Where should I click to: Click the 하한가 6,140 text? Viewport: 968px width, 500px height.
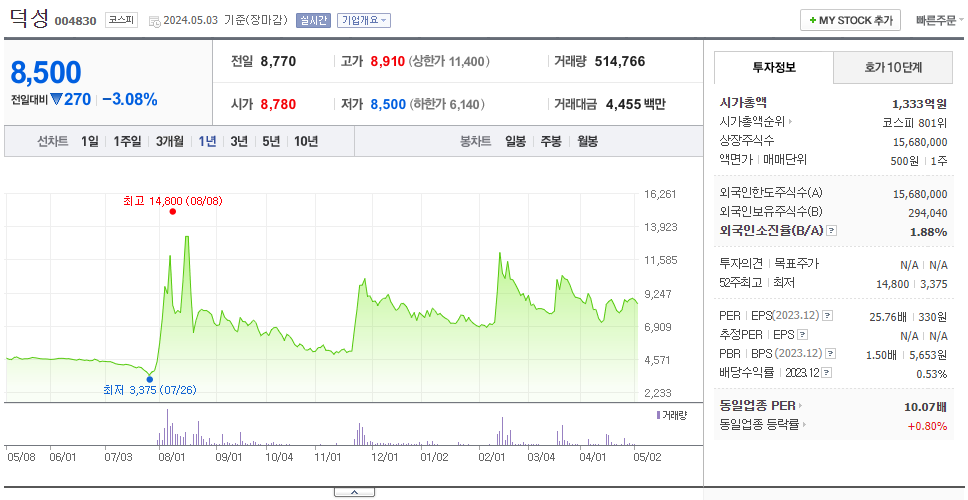(x=447, y=104)
